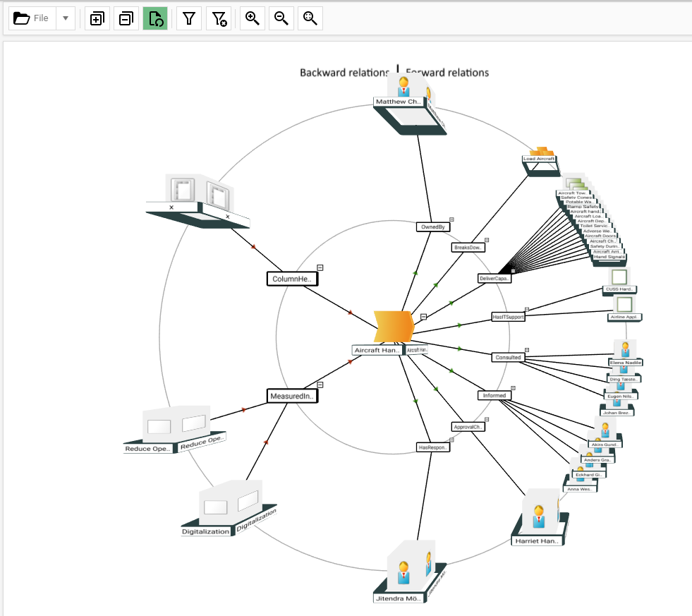Select the Matthew Ch.. person node
The width and height of the screenshot is (692, 616).
pos(399,102)
